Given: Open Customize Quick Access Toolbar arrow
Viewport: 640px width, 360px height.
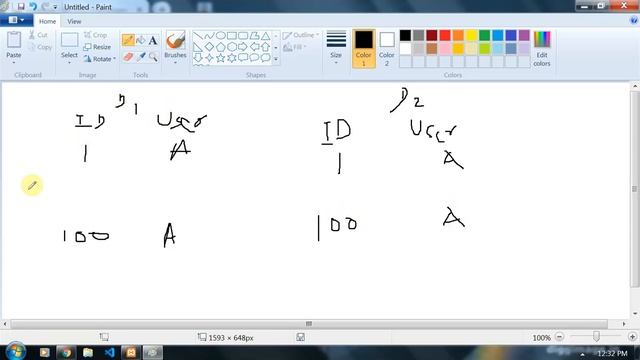Looking at the screenshot, I should click(55, 7).
